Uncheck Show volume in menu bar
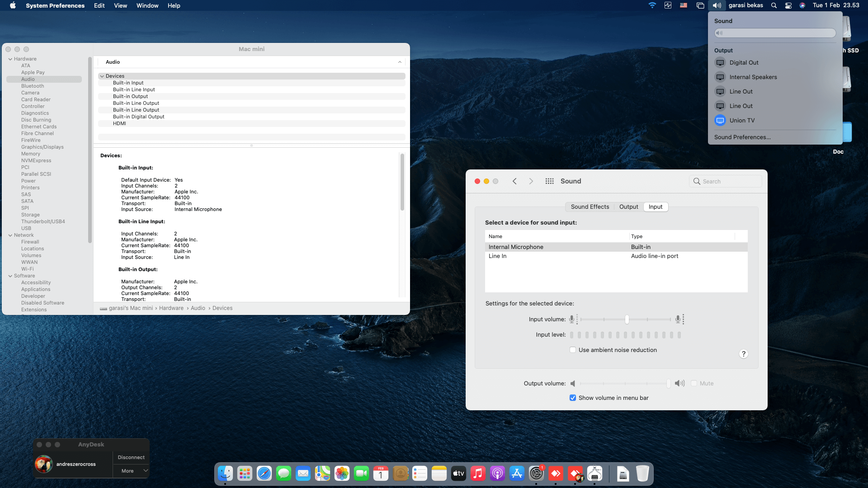868x488 pixels. (x=572, y=398)
